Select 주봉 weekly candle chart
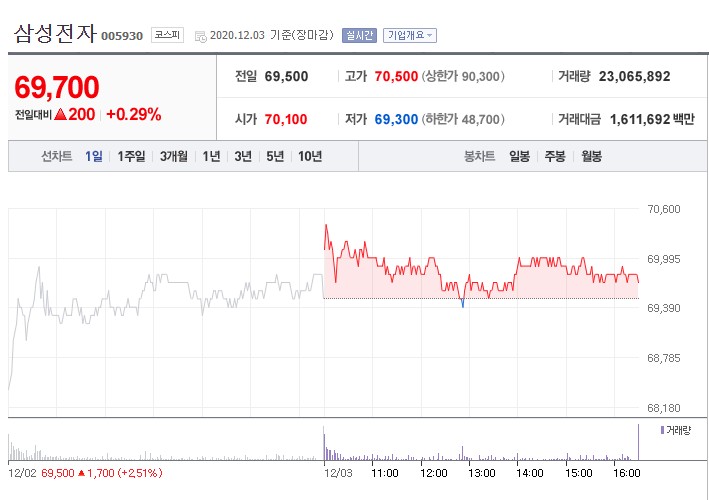 coord(555,156)
